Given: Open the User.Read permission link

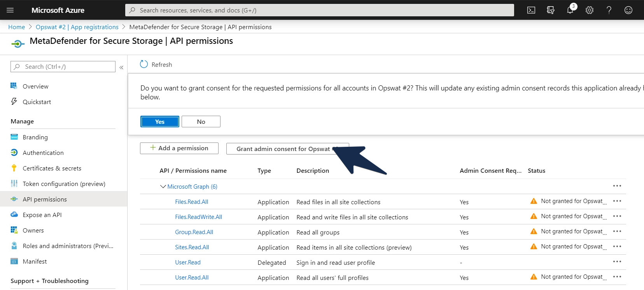Looking at the screenshot, I should tap(188, 262).
